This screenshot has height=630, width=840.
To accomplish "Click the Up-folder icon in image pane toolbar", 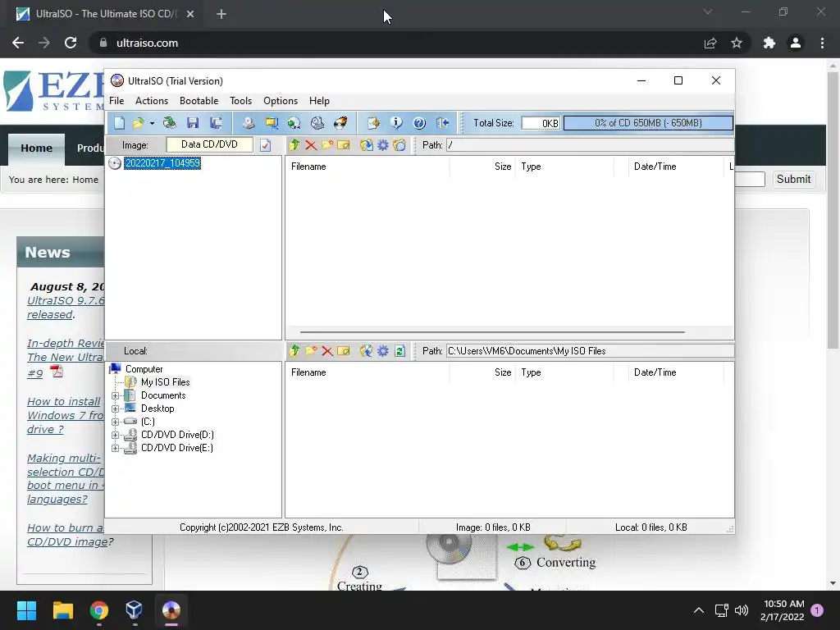I will click(x=294, y=145).
